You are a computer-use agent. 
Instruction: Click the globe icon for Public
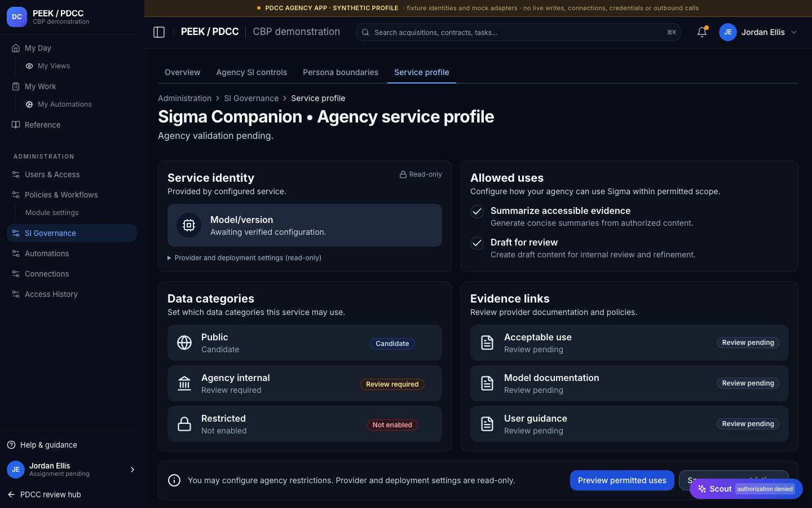tap(184, 343)
